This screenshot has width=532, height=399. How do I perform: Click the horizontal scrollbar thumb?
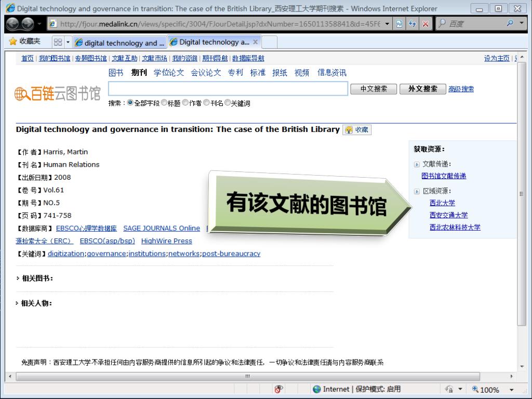[x=248, y=376]
